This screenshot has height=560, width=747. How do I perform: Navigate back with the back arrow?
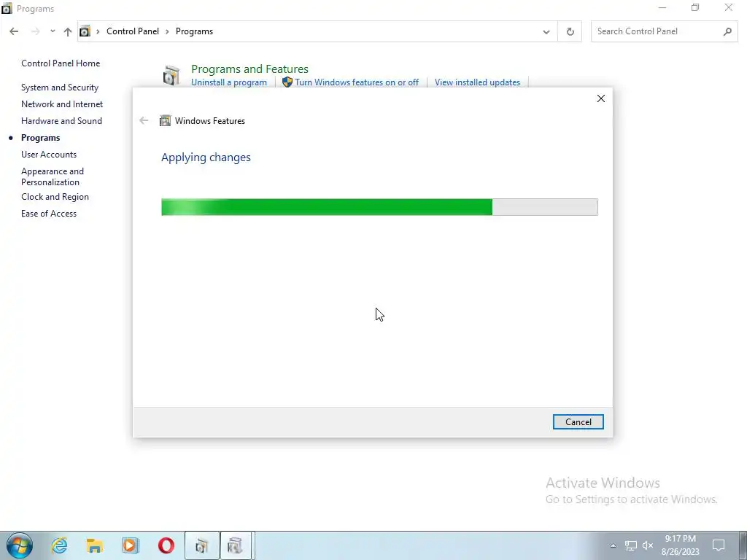[x=14, y=31]
